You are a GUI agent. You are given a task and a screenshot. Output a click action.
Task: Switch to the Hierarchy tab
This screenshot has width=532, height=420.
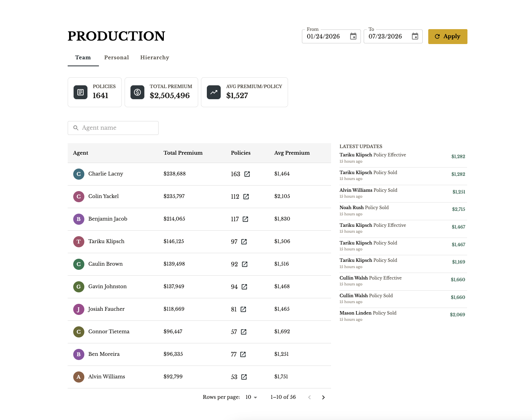click(x=155, y=58)
